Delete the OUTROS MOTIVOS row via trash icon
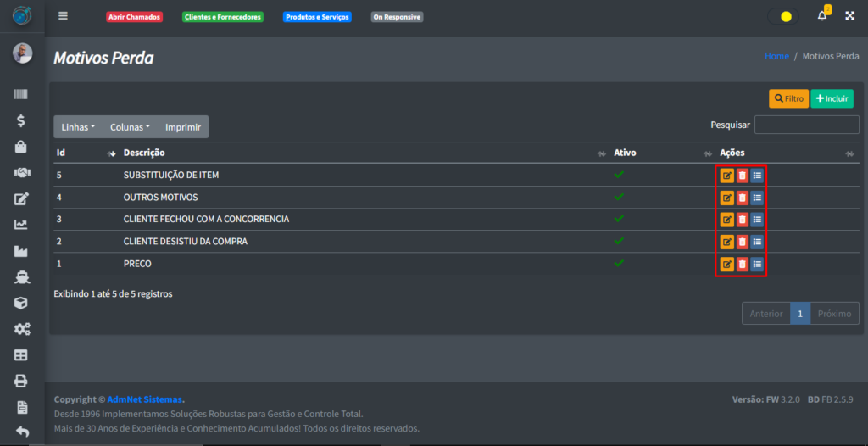The width and height of the screenshot is (868, 446). tap(742, 198)
